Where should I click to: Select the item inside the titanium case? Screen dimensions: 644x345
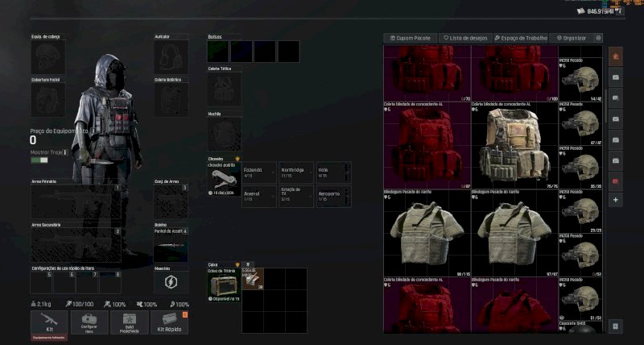[253, 279]
